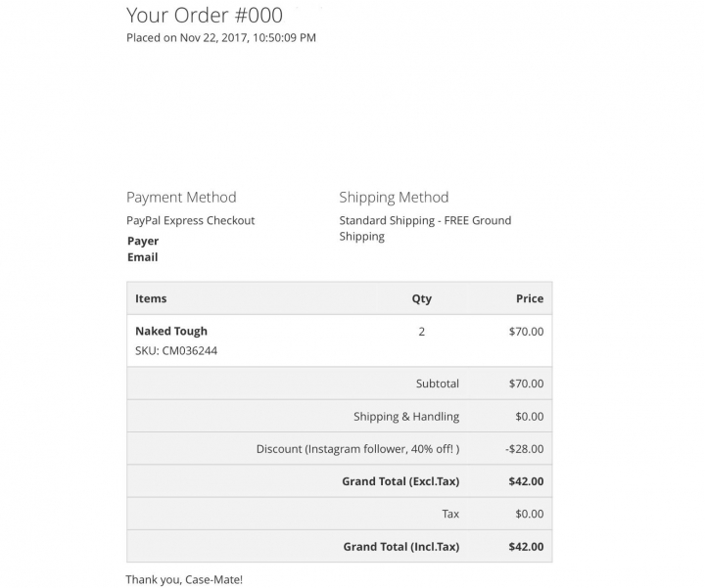This screenshot has height=588, width=705.
Task: Click the Shipping & Handling row
Action: point(340,416)
